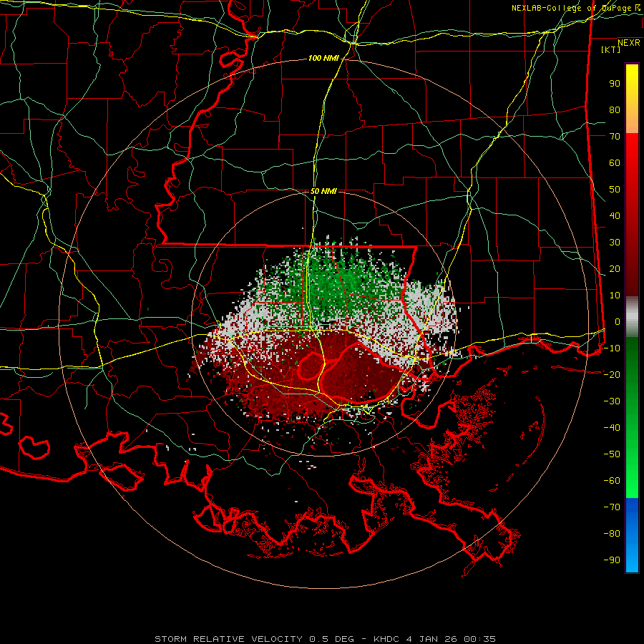Click the -30 value on the velocity scale

click(612, 401)
